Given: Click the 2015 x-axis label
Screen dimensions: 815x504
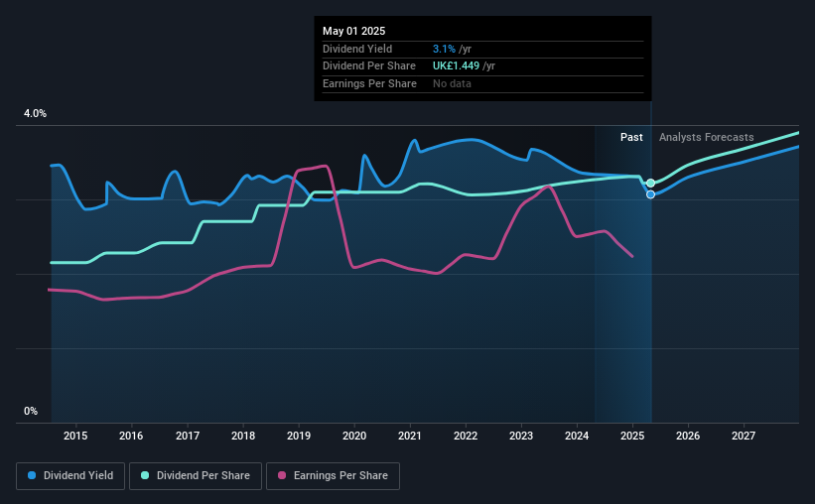Looking at the screenshot, I should click(x=75, y=436).
